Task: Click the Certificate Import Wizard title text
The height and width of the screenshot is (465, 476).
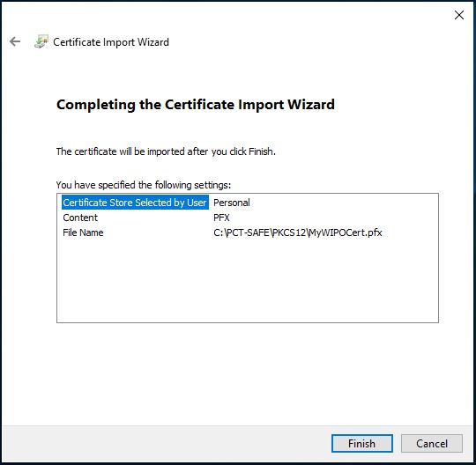Action: click(111, 42)
